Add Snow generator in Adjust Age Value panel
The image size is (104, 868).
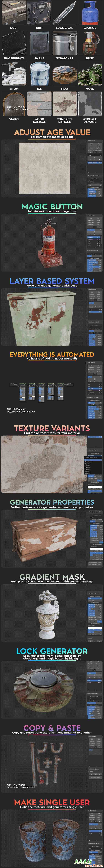pyautogui.click(x=91, y=144)
